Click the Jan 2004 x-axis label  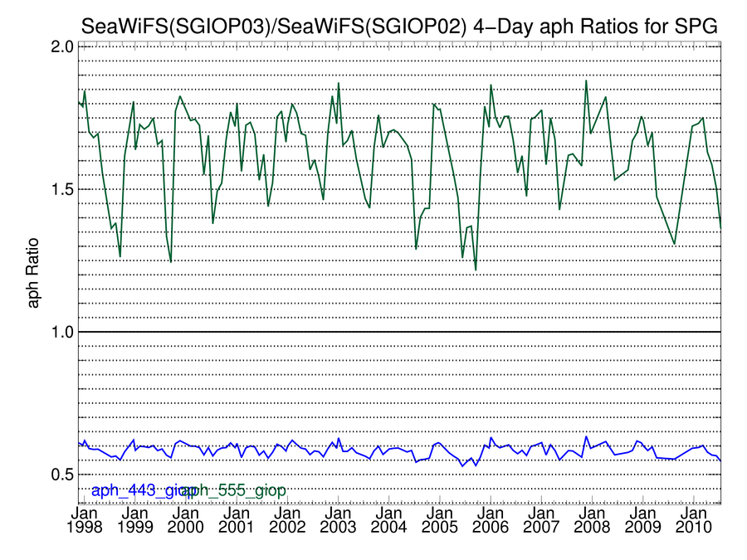pos(388,520)
